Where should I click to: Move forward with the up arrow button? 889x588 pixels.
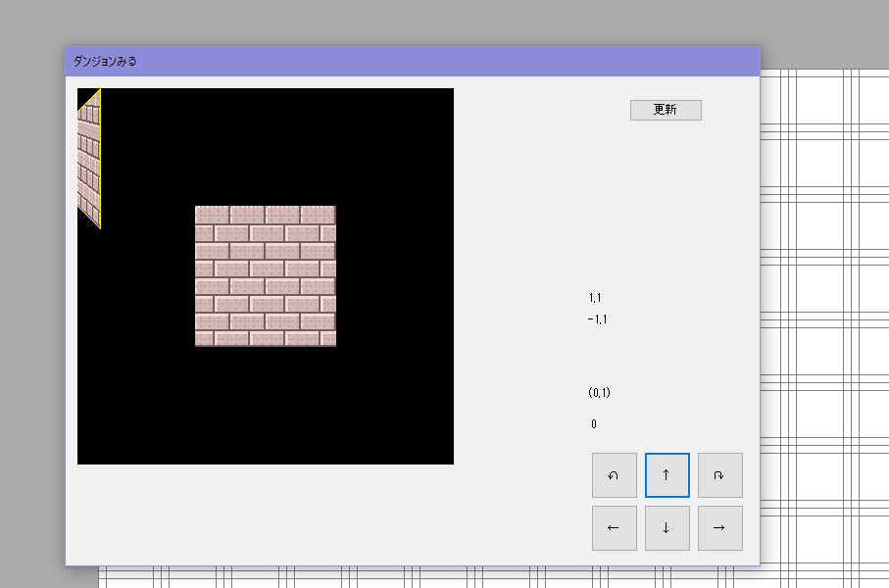click(x=667, y=475)
